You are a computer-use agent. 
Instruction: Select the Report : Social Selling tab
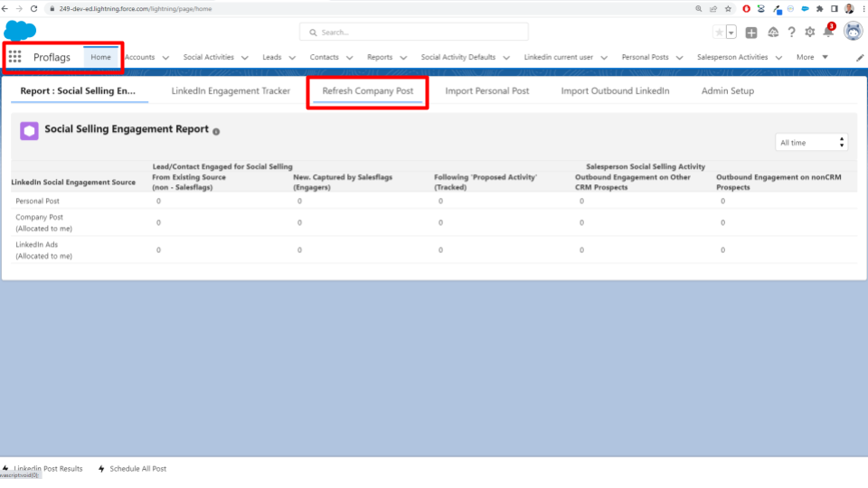pos(78,90)
